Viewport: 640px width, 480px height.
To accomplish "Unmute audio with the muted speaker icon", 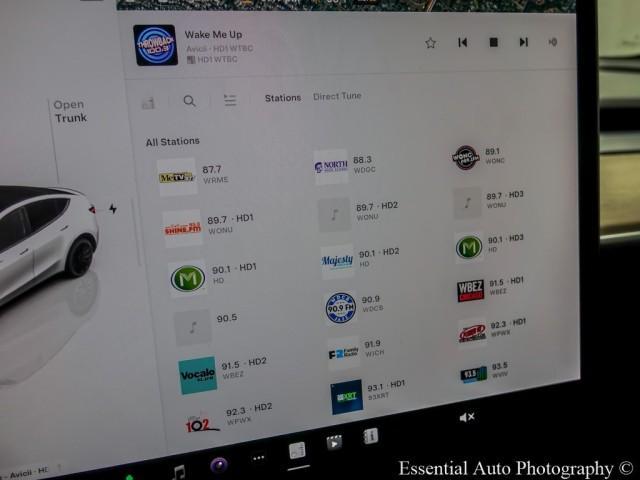I will [x=467, y=417].
